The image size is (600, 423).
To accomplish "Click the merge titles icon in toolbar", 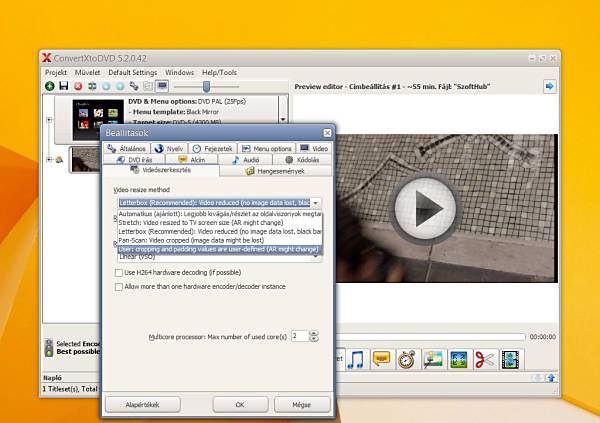I will pos(92,86).
